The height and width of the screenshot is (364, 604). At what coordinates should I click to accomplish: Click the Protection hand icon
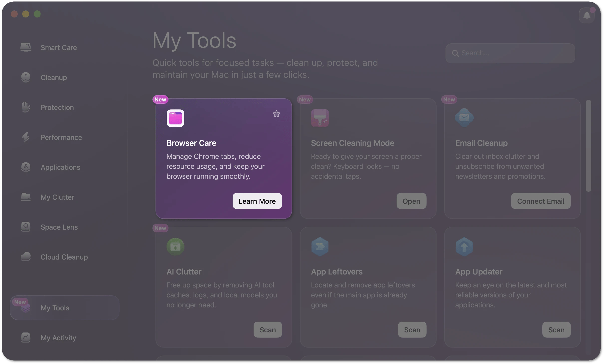pos(26,107)
